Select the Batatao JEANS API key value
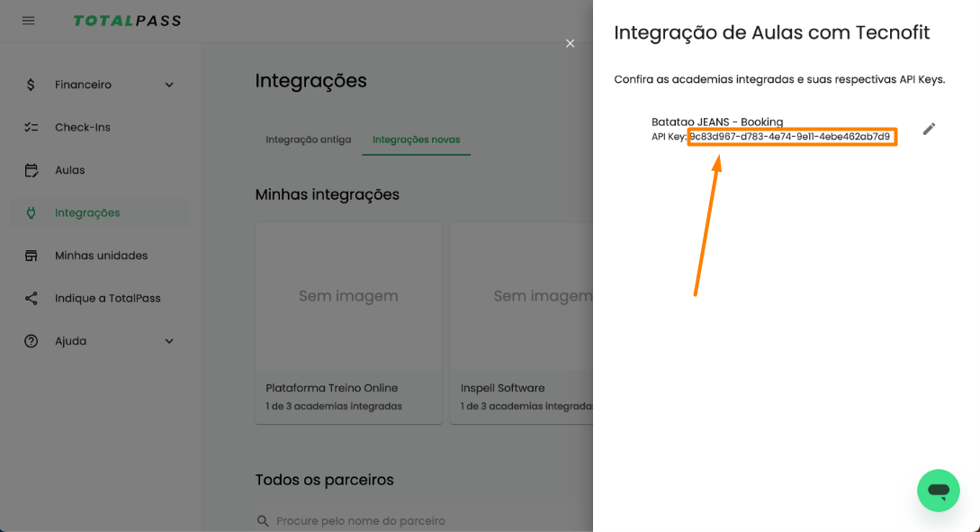 790,136
